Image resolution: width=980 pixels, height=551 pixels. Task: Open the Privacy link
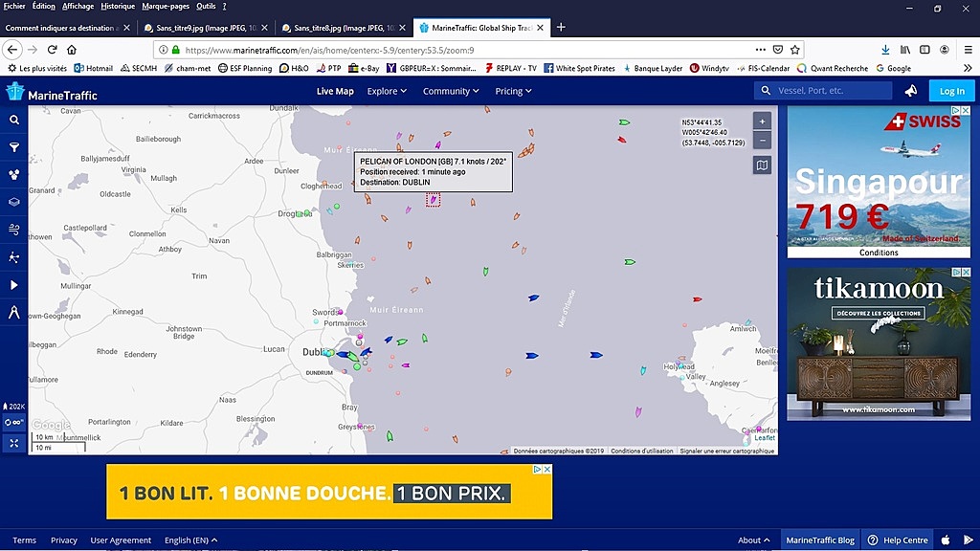(x=64, y=540)
